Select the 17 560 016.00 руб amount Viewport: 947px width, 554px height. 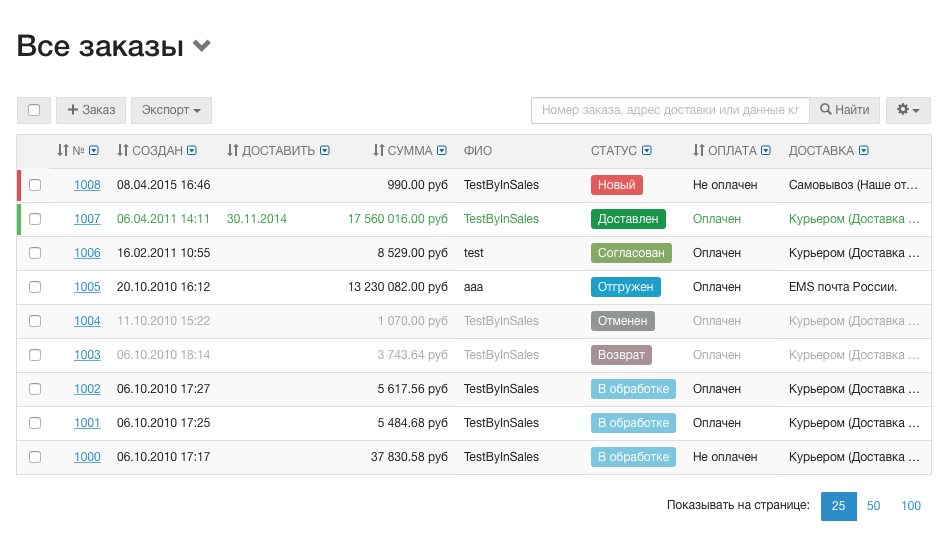397,219
